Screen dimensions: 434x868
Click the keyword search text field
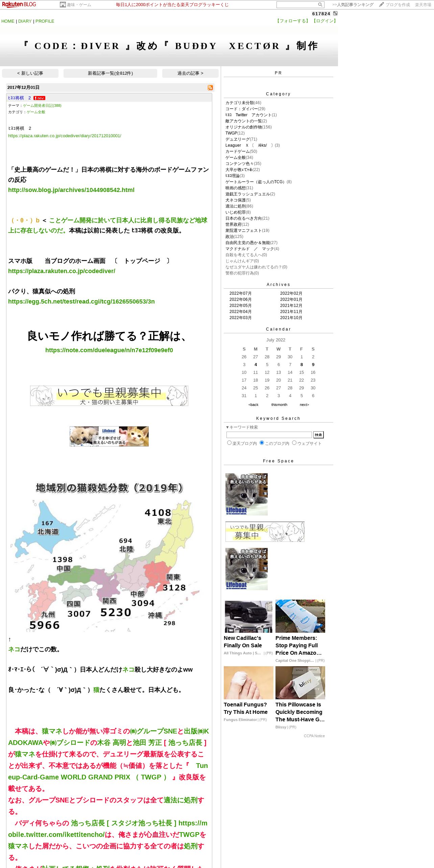269,435
